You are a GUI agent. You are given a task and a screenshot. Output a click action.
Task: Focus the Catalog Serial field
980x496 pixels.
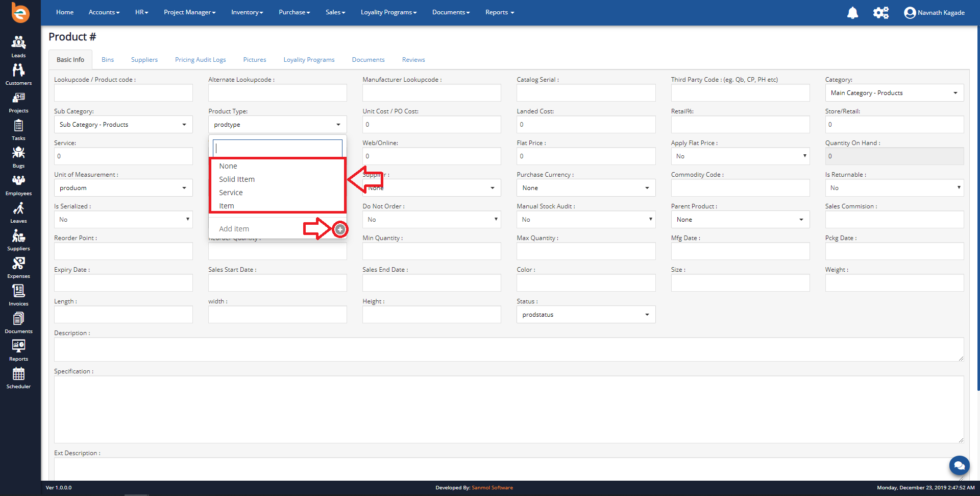click(x=586, y=93)
